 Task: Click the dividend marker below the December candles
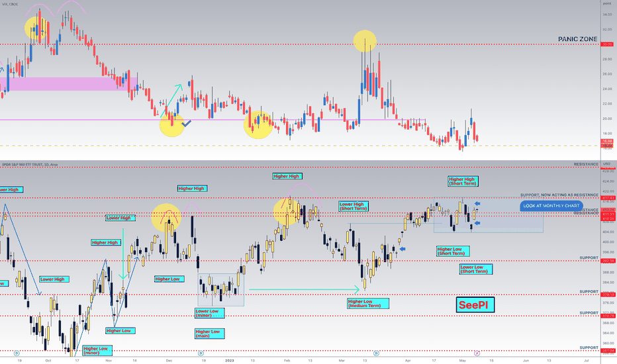(201, 353)
